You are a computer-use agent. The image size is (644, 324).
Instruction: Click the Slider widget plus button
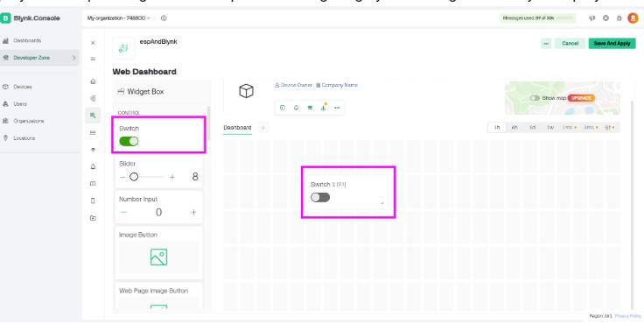click(172, 177)
